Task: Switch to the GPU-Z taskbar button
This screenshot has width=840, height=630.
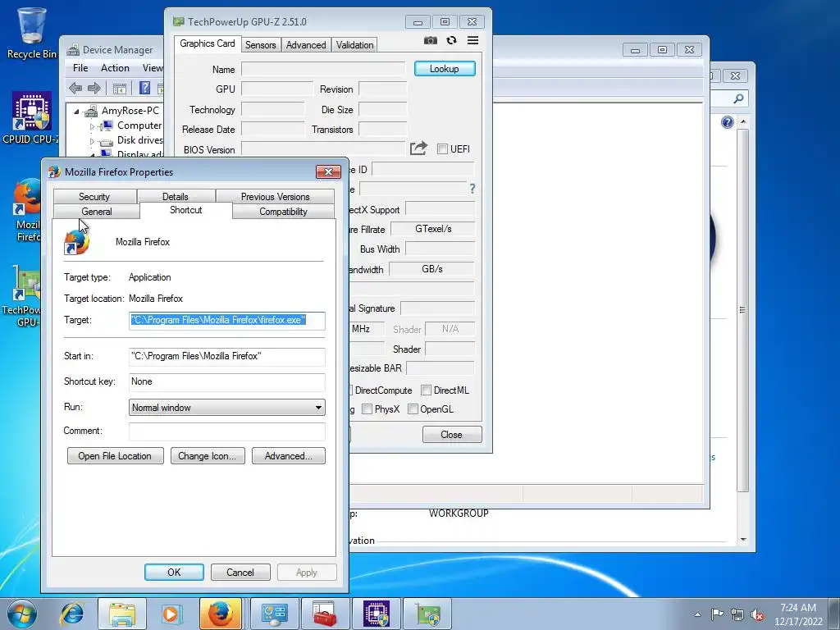Action: [x=427, y=614]
